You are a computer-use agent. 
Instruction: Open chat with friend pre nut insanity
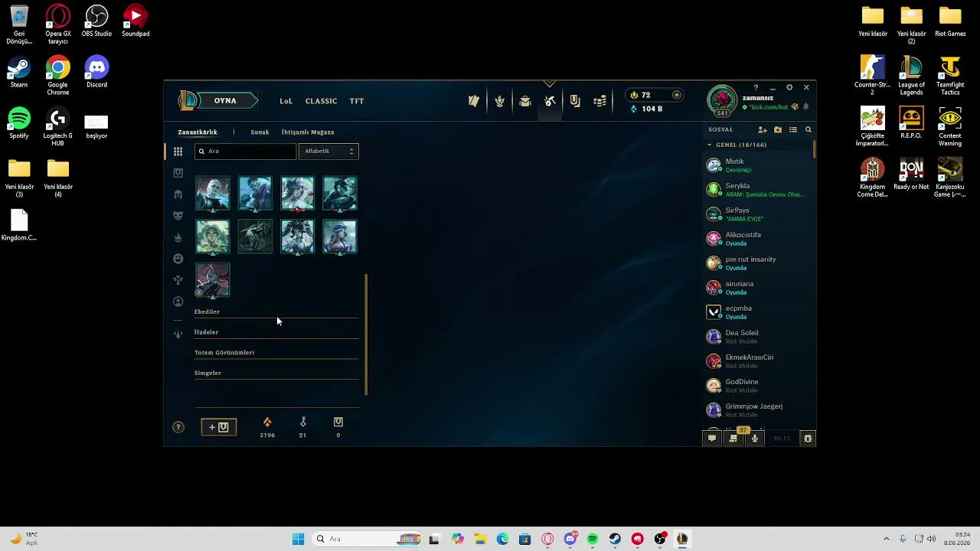click(x=759, y=262)
